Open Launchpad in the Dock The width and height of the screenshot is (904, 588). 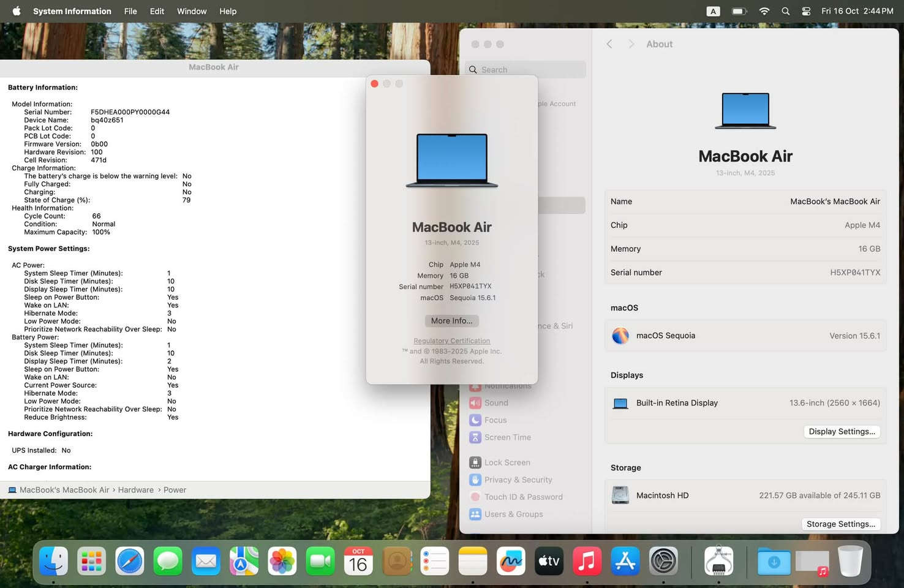point(91,561)
